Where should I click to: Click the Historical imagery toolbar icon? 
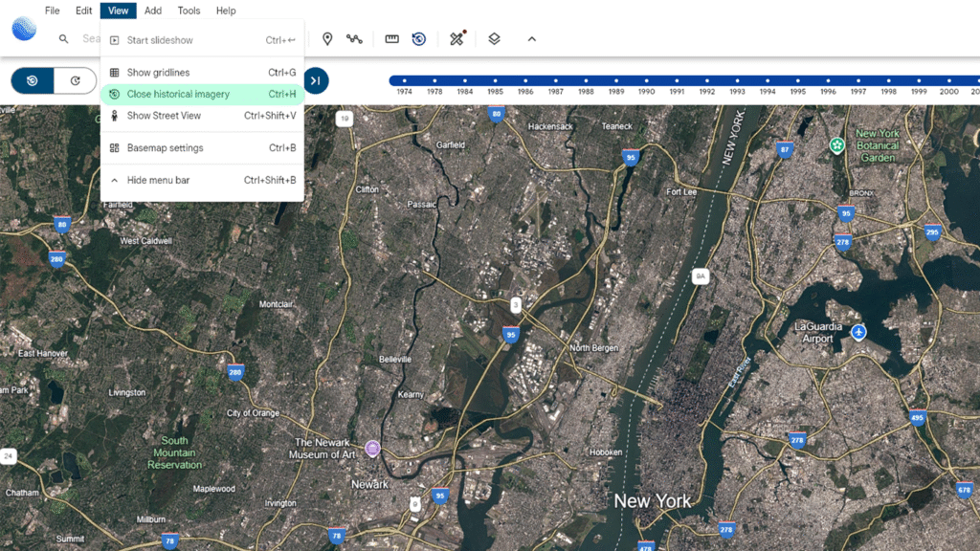click(x=419, y=39)
